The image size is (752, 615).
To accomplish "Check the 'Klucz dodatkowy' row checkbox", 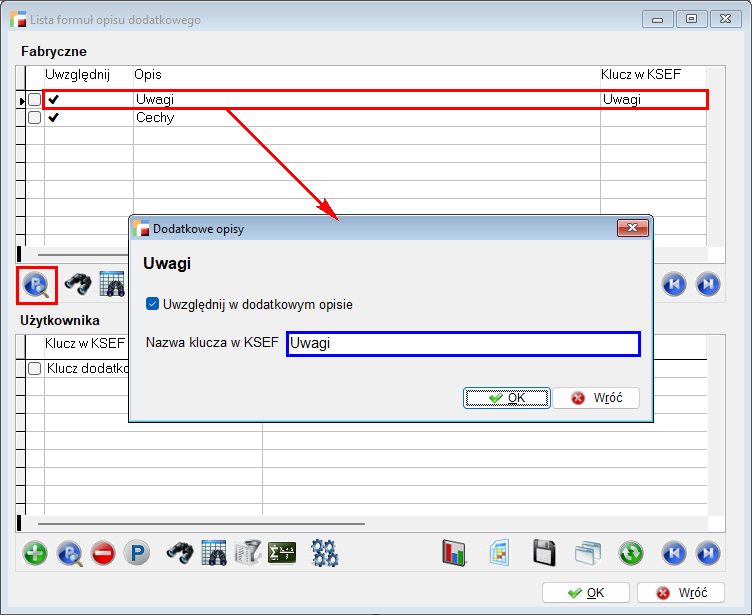I will [34, 368].
